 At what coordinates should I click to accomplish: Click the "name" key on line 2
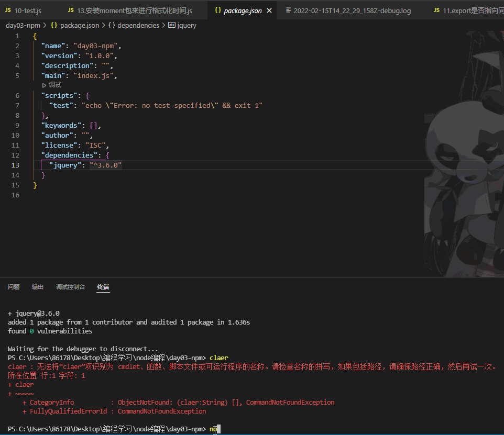(x=53, y=46)
